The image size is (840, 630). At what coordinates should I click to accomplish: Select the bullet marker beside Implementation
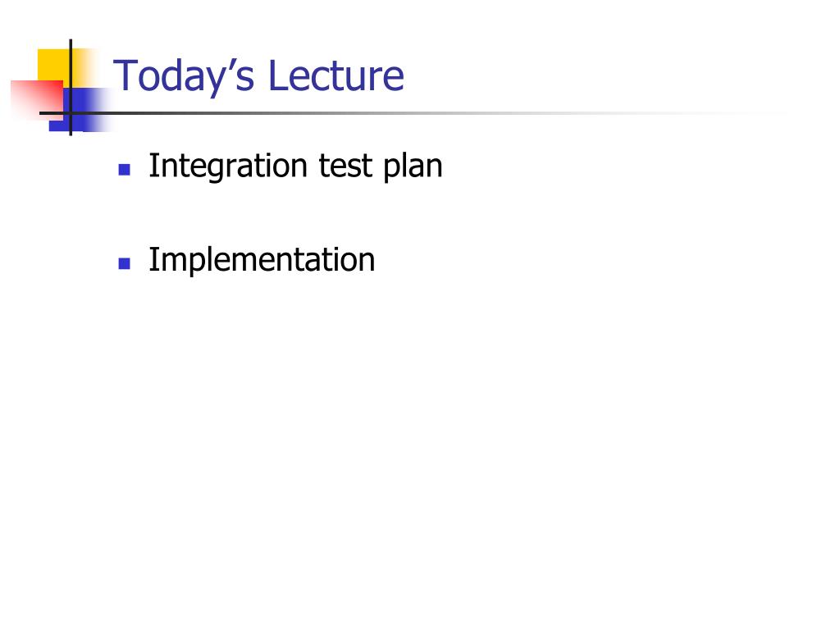(125, 263)
